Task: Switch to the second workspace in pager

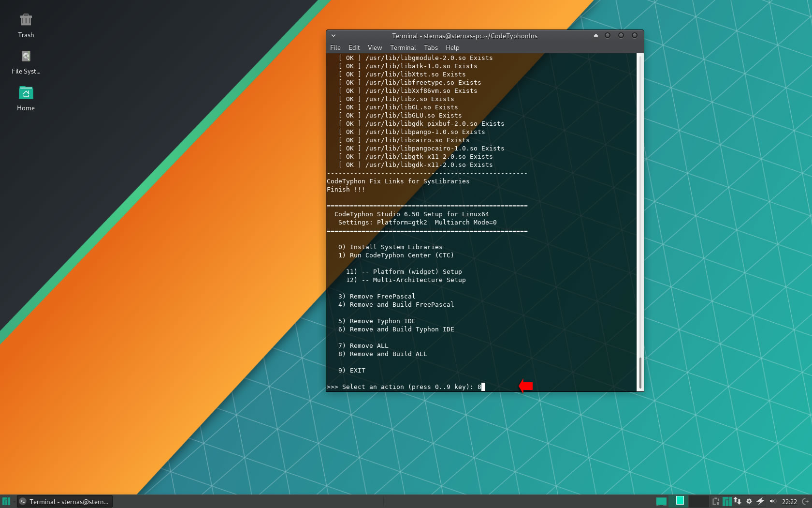Action: (x=698, y=501)
